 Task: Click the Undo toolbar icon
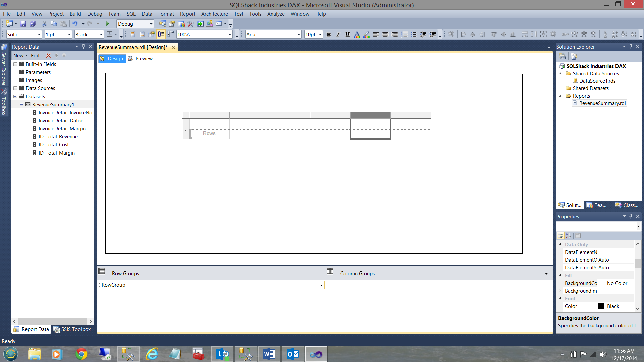point(75,24)
